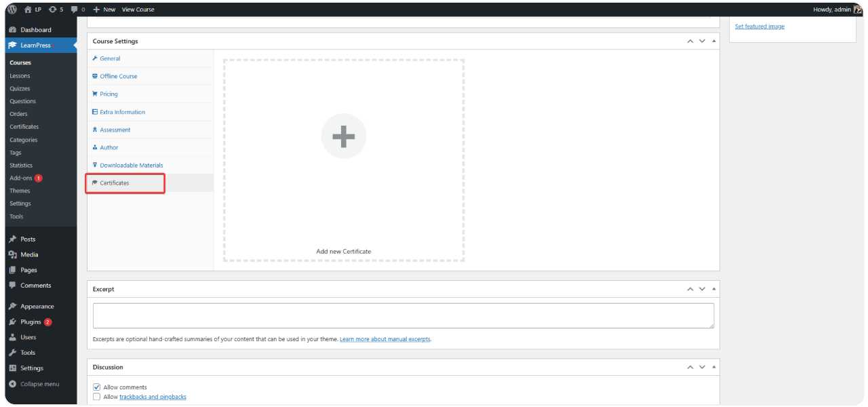Click the WordPress logo icon

[x=12, y=9]
